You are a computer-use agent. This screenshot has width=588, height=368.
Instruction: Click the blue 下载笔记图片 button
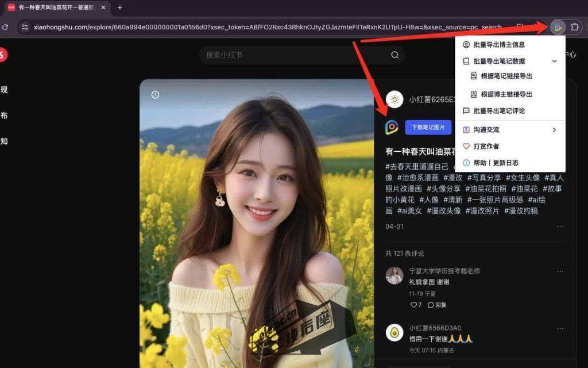pyautogui.click(x=428, y=127)
